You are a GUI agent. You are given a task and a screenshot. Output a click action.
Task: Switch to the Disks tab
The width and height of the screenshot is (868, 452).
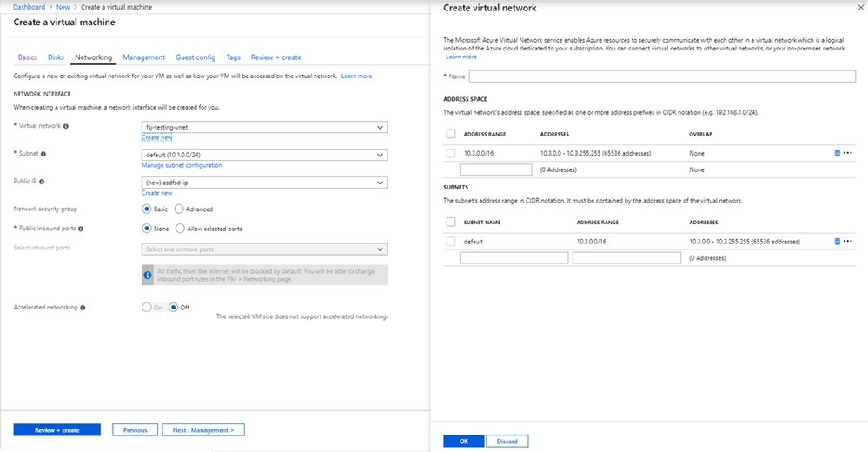[56, 57]
